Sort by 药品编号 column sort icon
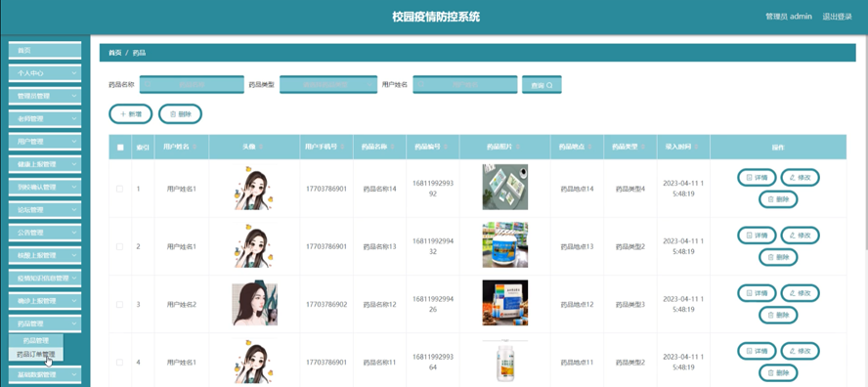Image resolution: width=868 pixels, height=387 pixels. [446, 148]
